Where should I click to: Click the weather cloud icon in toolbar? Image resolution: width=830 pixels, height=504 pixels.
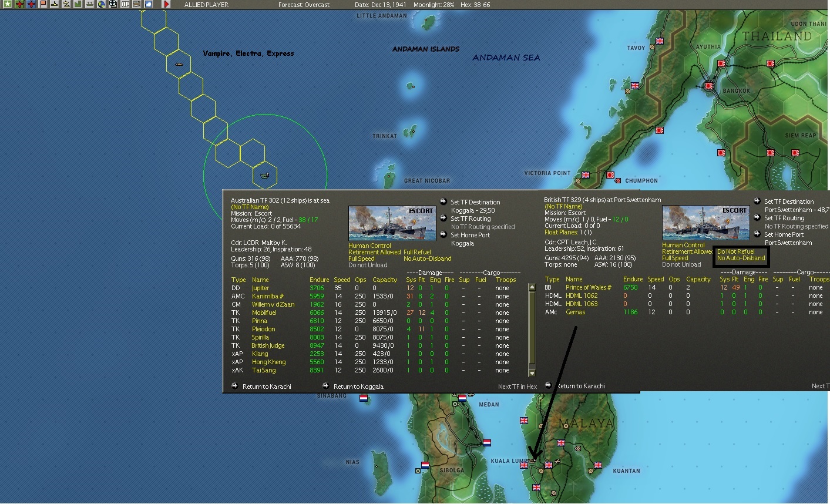149,4
